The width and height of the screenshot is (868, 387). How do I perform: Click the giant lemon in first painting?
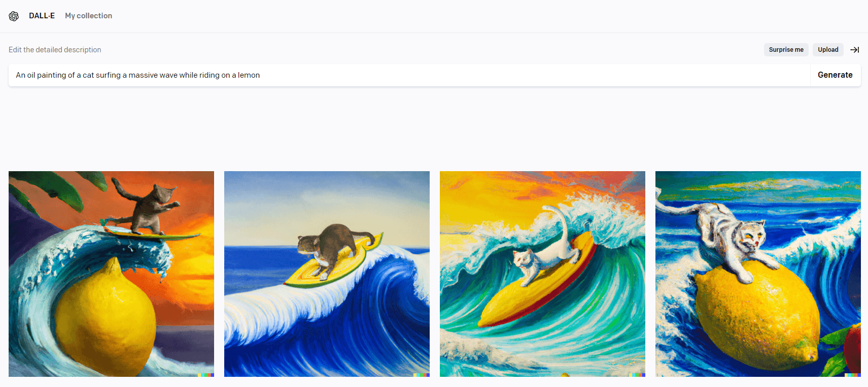tap(106, 317)
